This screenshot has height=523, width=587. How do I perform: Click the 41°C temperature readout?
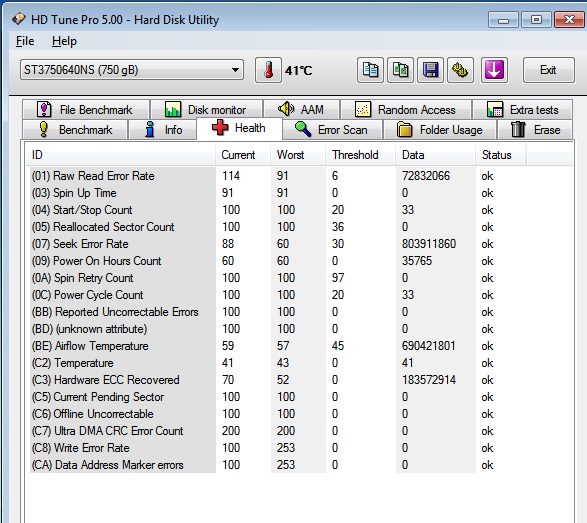298,70
